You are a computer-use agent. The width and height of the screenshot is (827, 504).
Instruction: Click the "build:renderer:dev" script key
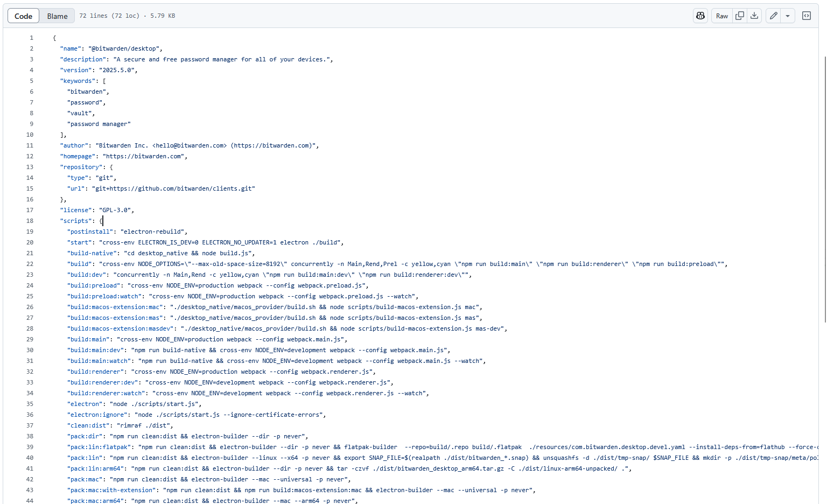(102, 382)
